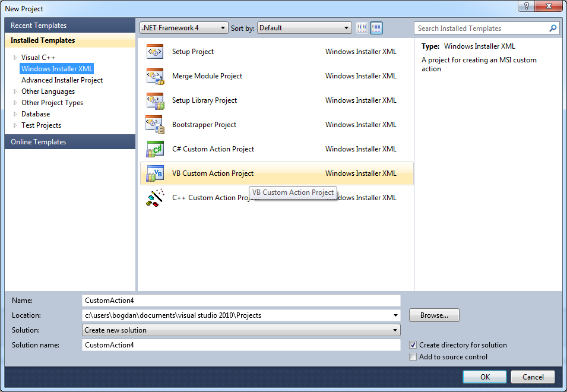
Task: Open the Sort by Default dropdown
Action: [305, 28]
